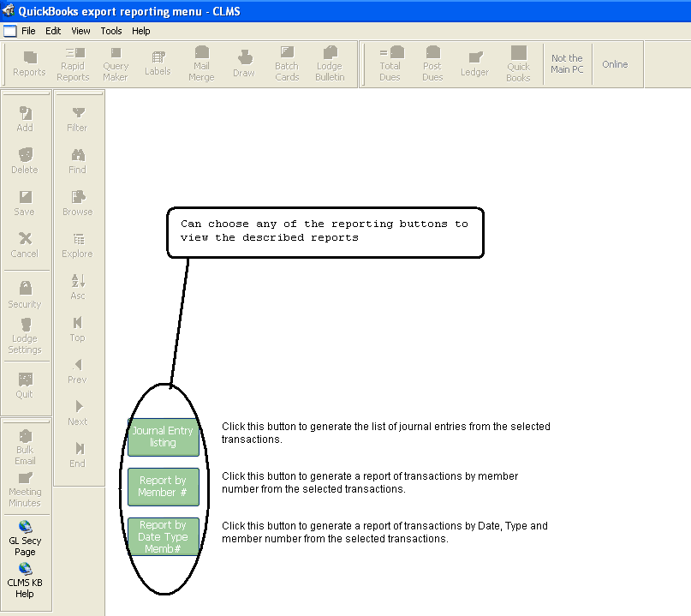Open the Query Maker tool
The height and width of the screenshot is (616, 691).
coord(116,64)
